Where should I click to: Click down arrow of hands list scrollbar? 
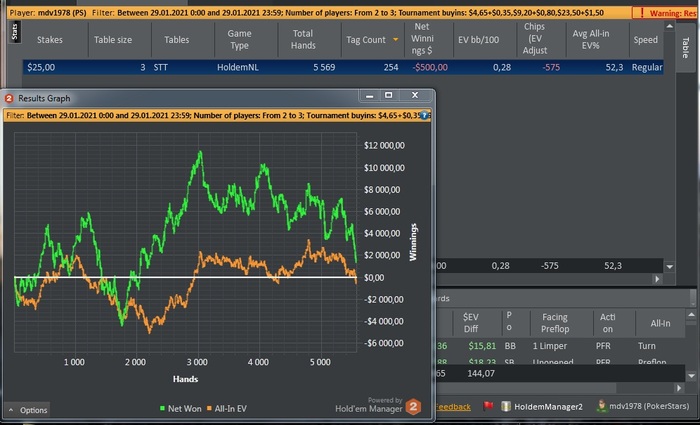click(691, 376)
